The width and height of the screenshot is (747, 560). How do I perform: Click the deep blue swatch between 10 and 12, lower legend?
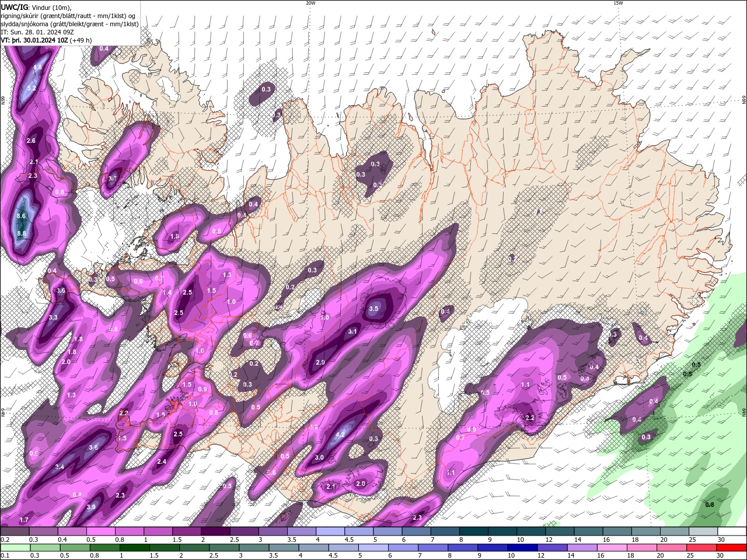[522, 548]
